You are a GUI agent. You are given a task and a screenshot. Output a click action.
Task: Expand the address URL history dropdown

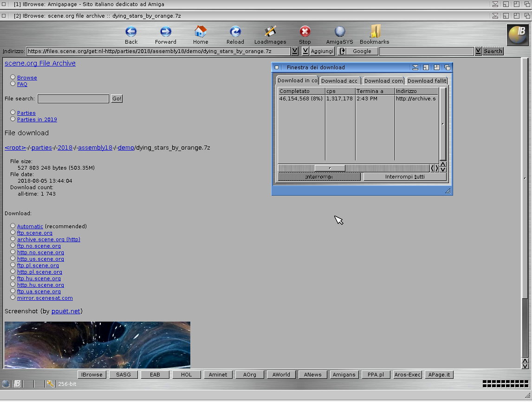coord(294,51)
